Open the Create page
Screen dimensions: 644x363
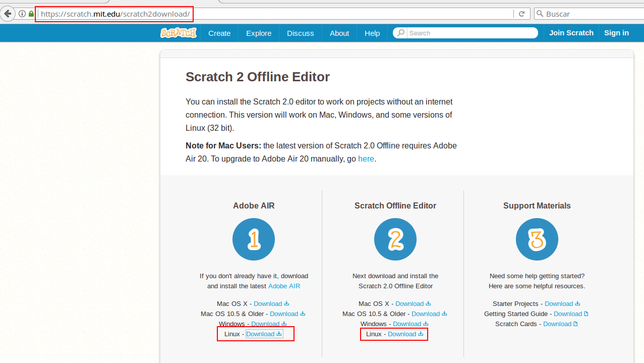click(x=219, y=33)
